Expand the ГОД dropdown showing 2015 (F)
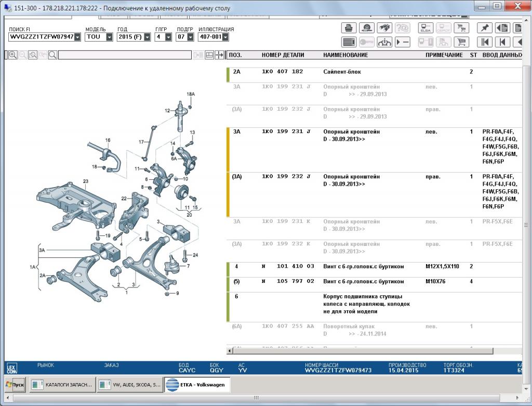The height and width of the screenshot is (406, 532). [147, 37]
